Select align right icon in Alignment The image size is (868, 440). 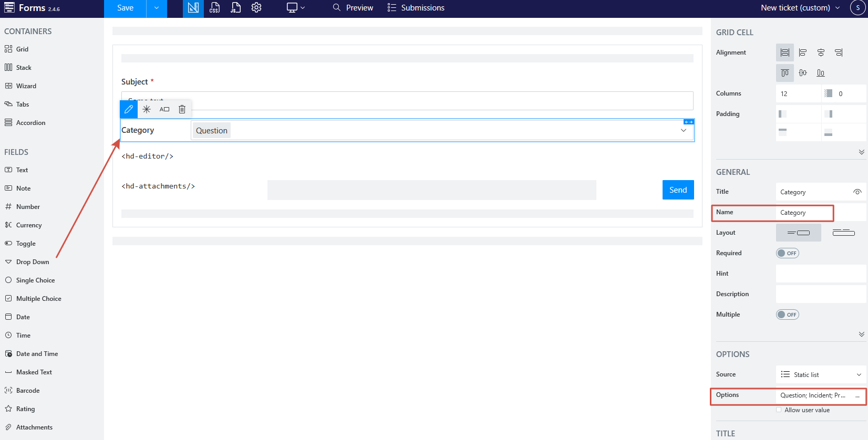pyautogui.click(x=839, y=53)
